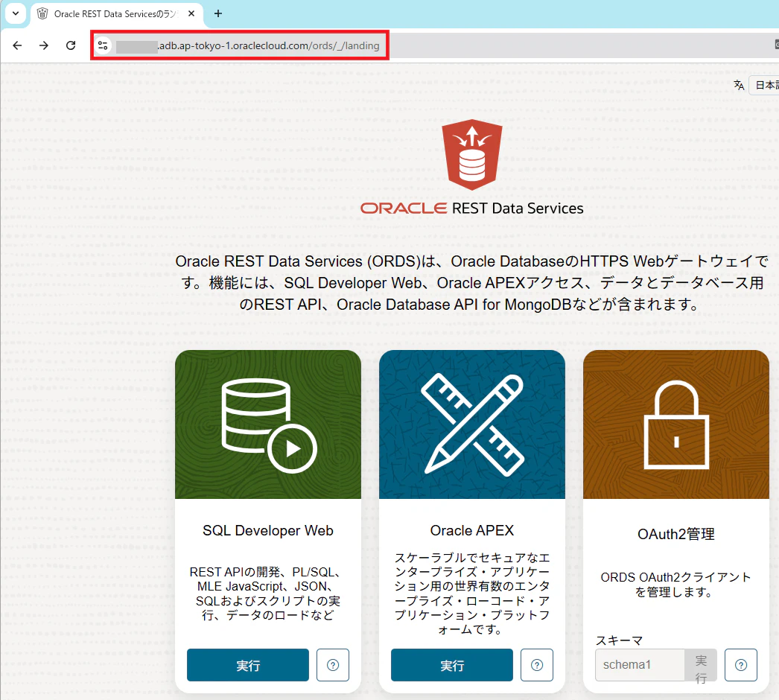The image size is (779, 700).
Task: Open the tab search dropdown arrow
Action: tap(16, 13)
